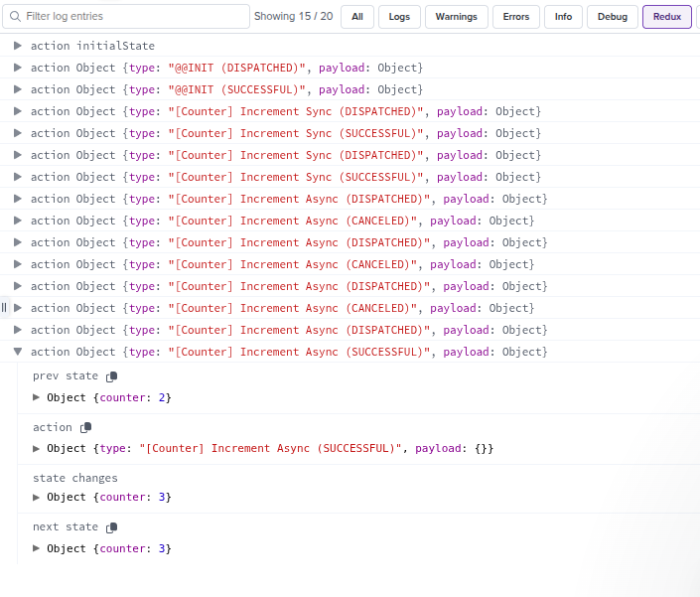
Task: Filter by Warnings
Action: tap(457, 17)
